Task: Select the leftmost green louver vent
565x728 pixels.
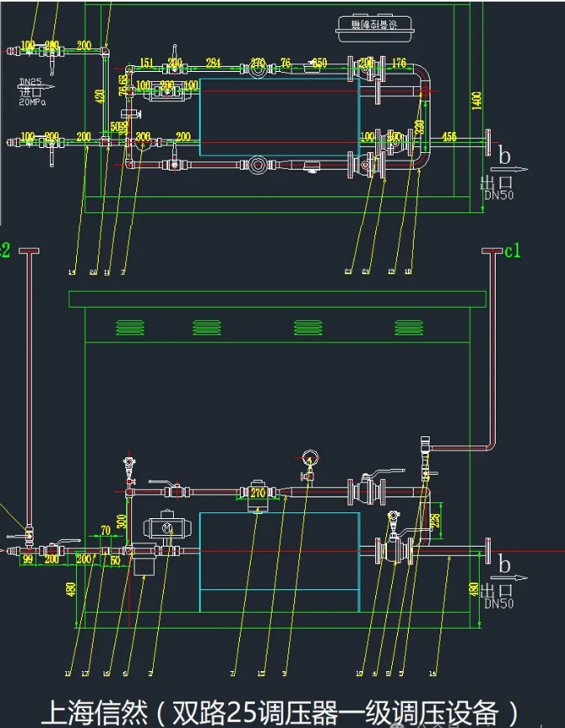Action: tap(127, 326)
